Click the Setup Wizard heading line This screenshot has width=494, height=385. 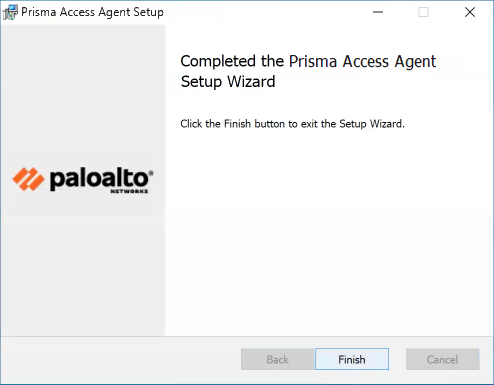(228, 82)
